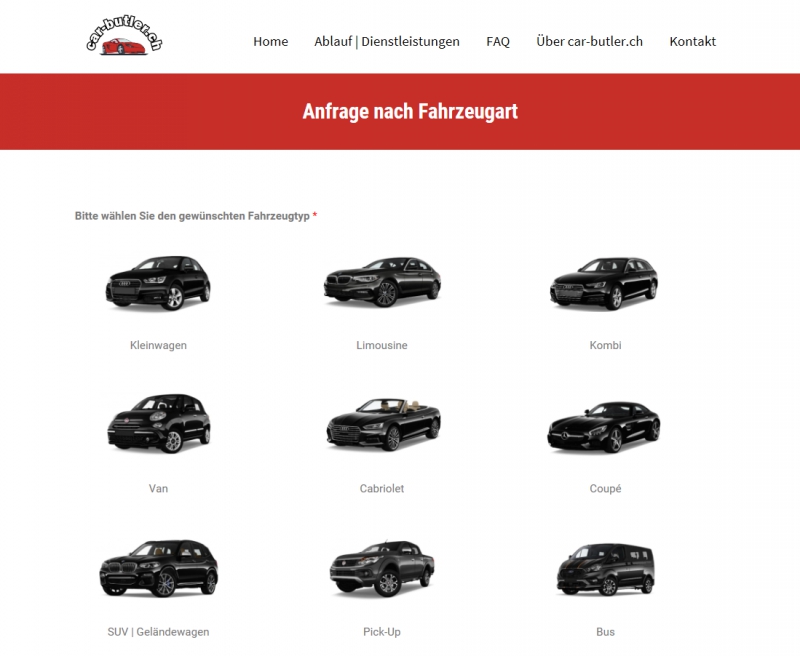
Task: Open the Home menu item
Action: (x=270, y=41)
